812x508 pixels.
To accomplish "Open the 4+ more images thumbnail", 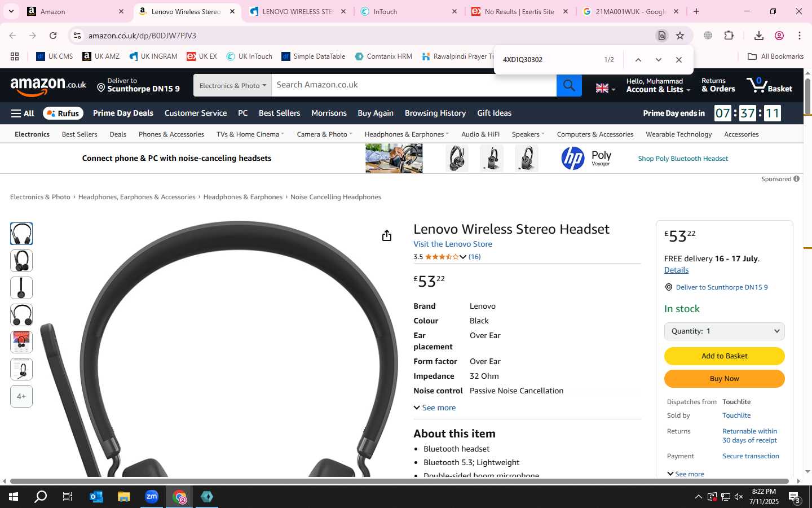I will [x=21, y=396].
